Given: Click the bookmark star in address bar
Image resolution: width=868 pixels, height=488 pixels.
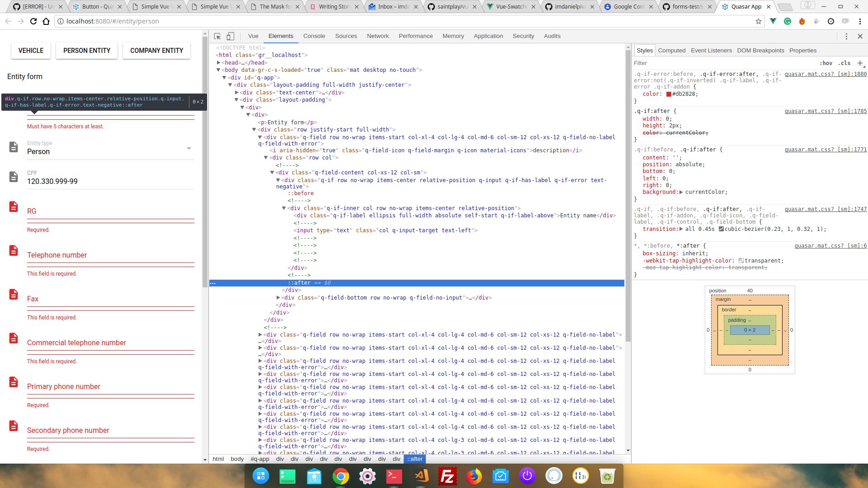Looking at the screenshot, I should pos(758,21).
